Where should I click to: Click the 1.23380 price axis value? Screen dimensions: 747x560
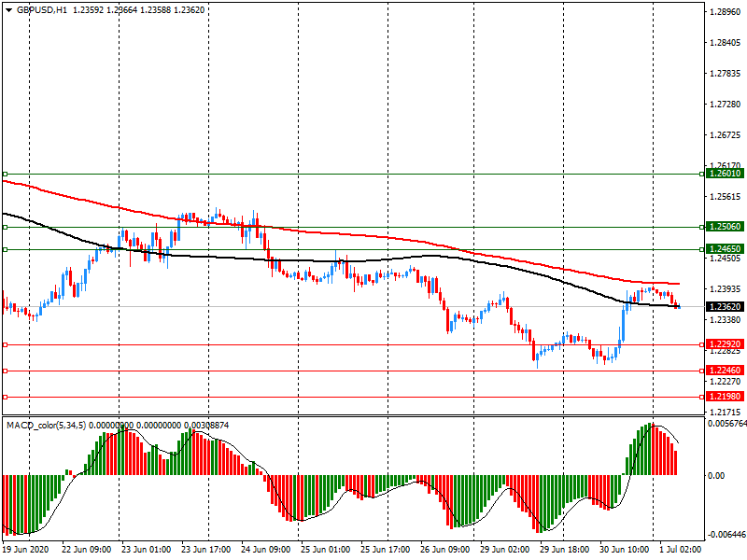(x=726, y=320)
